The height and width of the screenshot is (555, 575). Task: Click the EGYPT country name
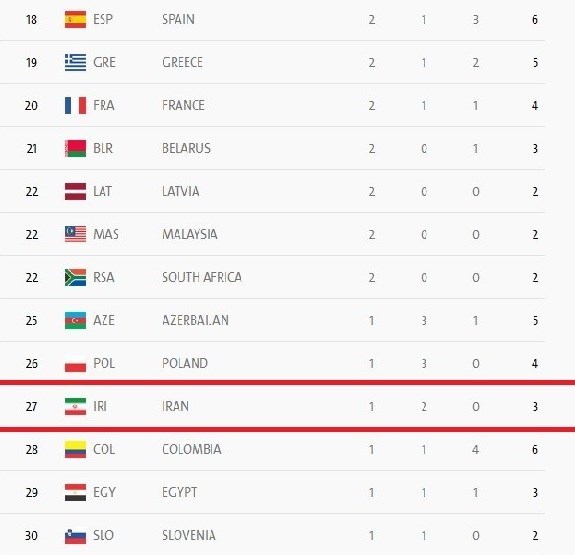click(179, 492)
